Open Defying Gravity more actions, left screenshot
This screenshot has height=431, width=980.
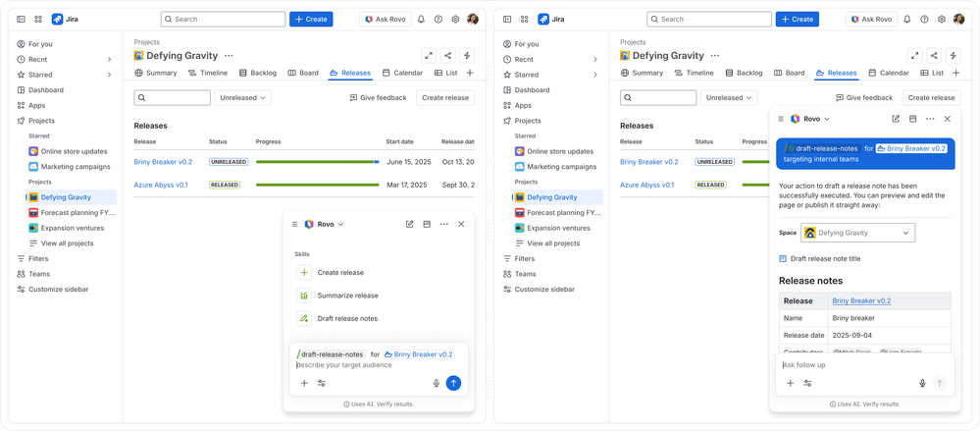click(229, 56)
